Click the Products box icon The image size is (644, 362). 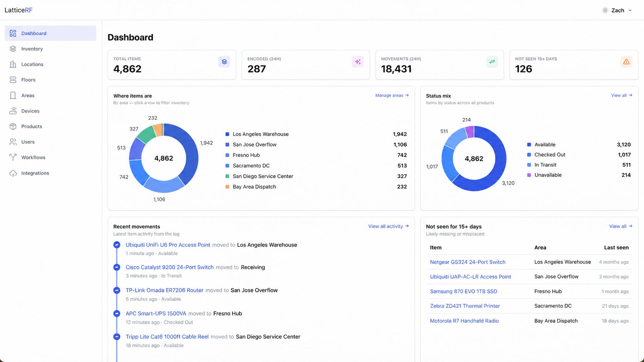13,126
